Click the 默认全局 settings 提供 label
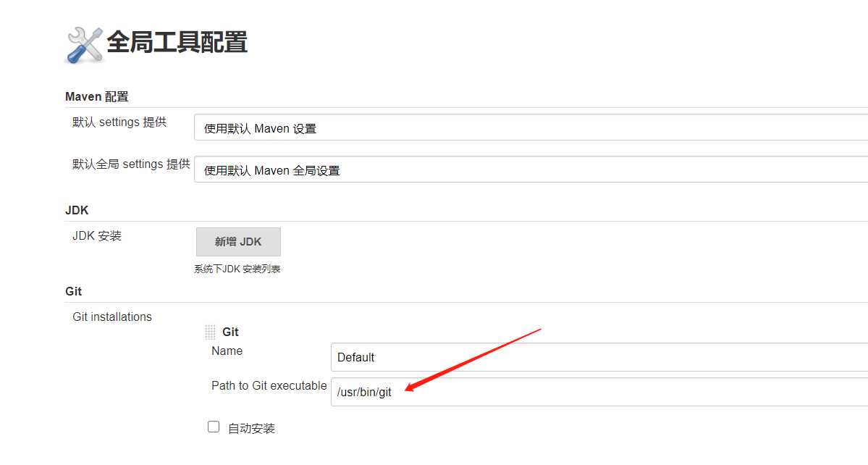Image resolution: width=868 pixels, height=465 pixels. pyautogui.click(x=131, y=164)
